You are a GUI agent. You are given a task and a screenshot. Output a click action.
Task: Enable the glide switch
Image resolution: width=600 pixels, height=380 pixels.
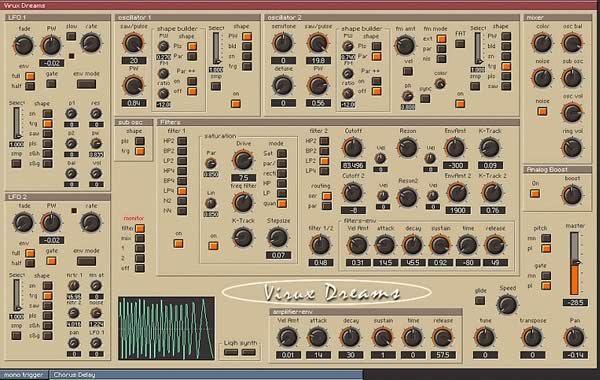tap(480, 300)
